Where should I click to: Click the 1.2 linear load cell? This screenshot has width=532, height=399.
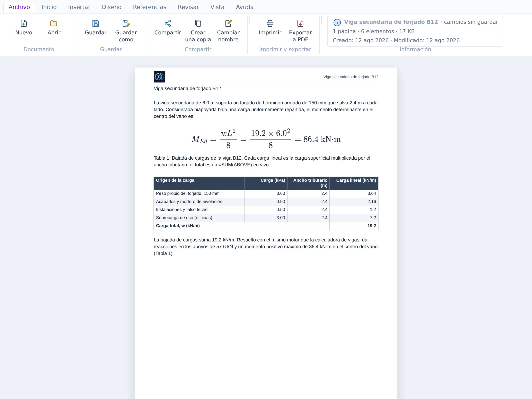click(354, 210)
